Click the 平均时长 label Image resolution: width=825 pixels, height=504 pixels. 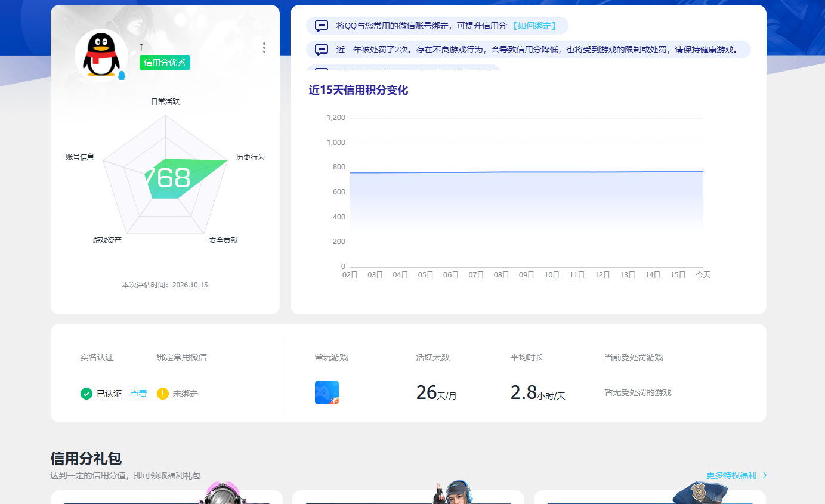[x=527, y=357]
